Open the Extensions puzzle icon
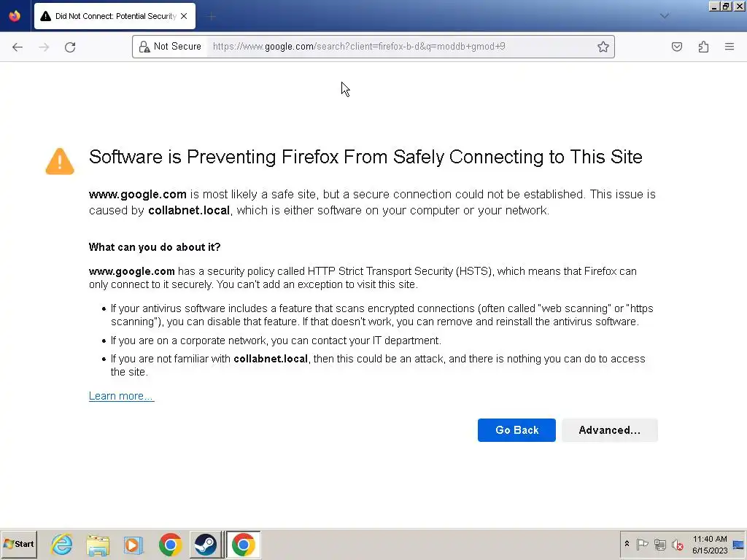Screen dimensions: 747x560 click(703, 47)
